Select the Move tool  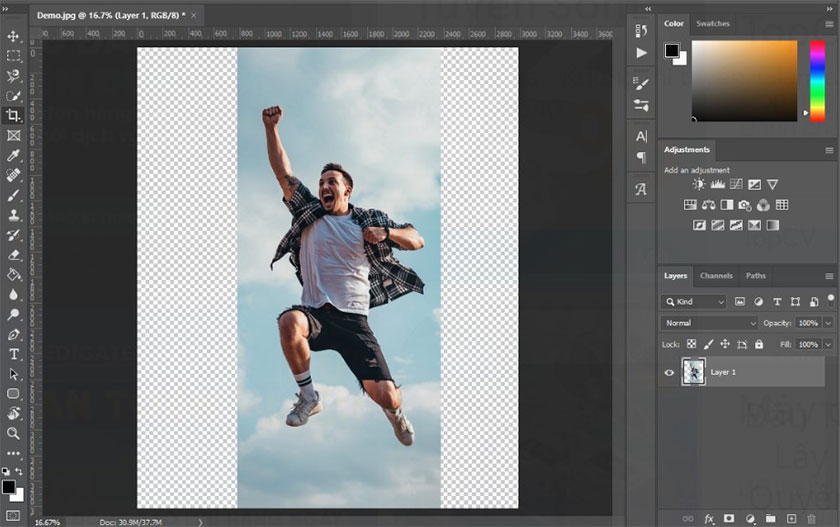click(x=13, y=36)
